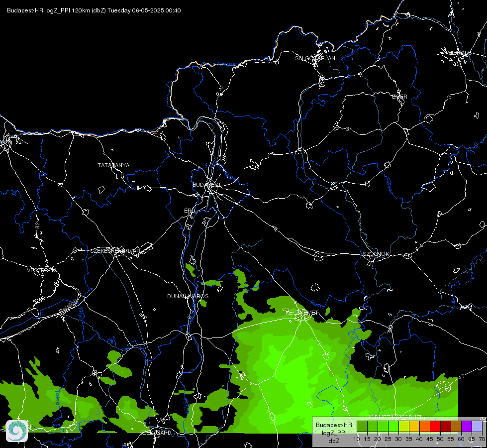The width and height of the screenshot is (487, 448).
Task: Click the SZEKESFEHERVAR city label
Action: [115, 251]
